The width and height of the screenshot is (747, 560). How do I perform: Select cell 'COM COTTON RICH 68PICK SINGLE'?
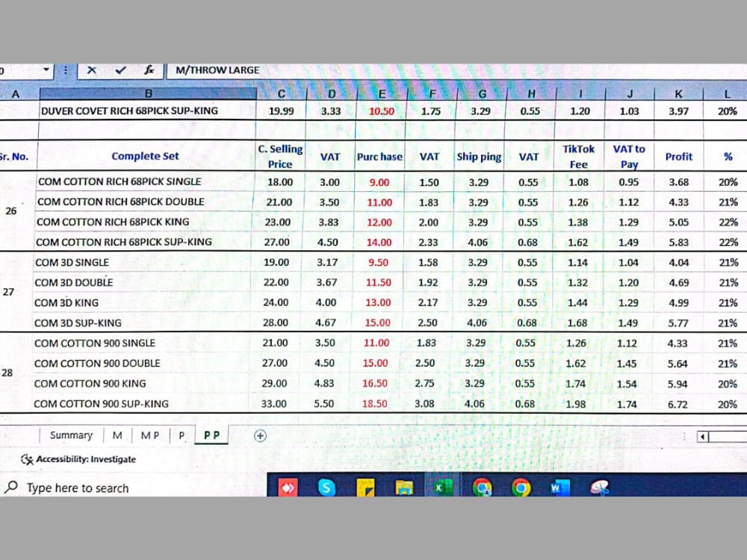click(x=146, y=181)
